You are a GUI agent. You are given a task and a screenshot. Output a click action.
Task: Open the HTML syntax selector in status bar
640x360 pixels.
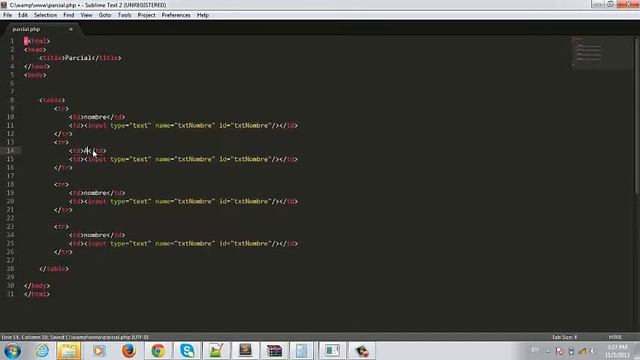tap(615, 337)
